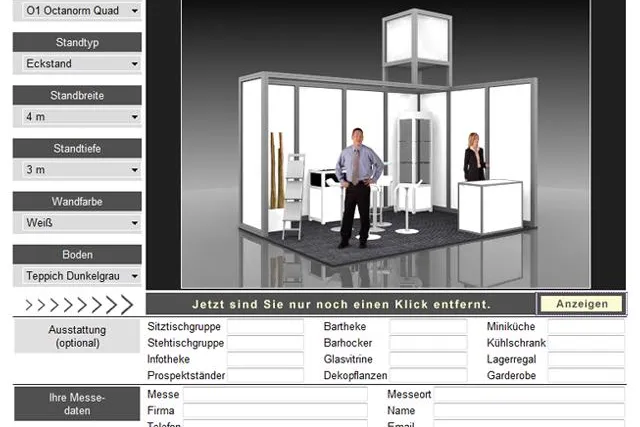This screenshot has height=427, width=640.
Task: Click the Wandfarbe header label
Action: click(x=77, y=202)
